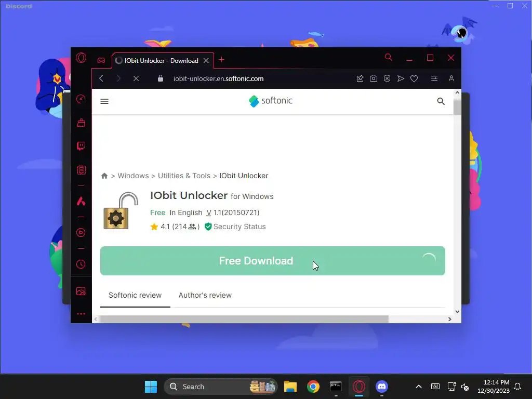Open sidebar three-dots more options
The width and height of the screenshot is (532, 399).
click(81, 314)
